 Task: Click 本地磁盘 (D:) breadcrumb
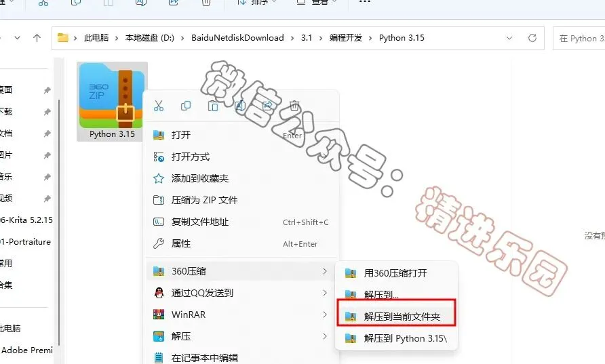150,38
